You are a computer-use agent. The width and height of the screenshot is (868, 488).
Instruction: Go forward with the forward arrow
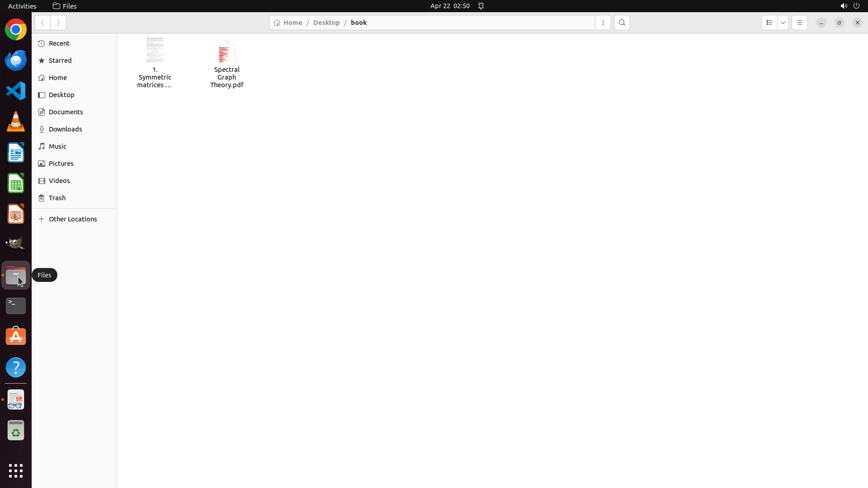pos(58,23)
